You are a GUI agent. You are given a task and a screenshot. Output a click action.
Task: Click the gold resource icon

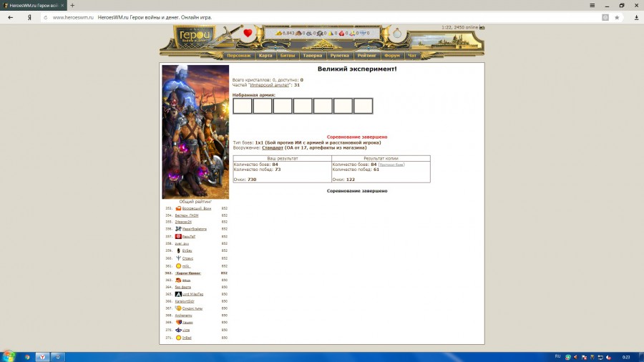point(279,33)
